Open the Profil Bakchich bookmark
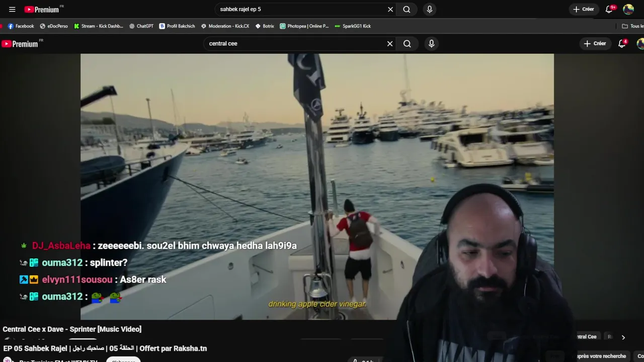Viewport: 644px width, 362px height. click(177, 26)
